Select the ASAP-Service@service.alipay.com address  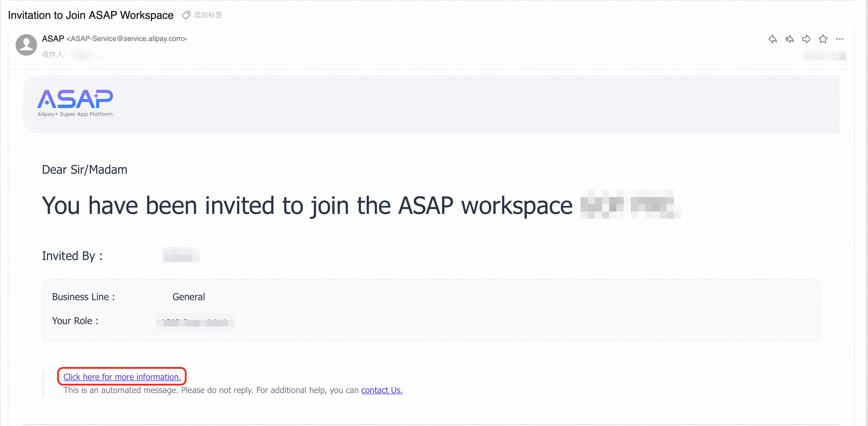tap(126, 39)
